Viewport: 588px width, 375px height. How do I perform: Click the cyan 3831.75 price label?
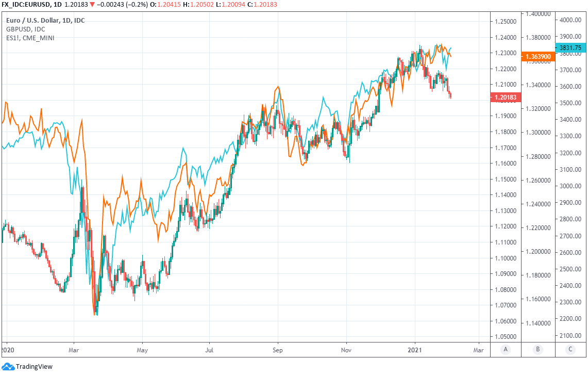(x=570, y=47)
